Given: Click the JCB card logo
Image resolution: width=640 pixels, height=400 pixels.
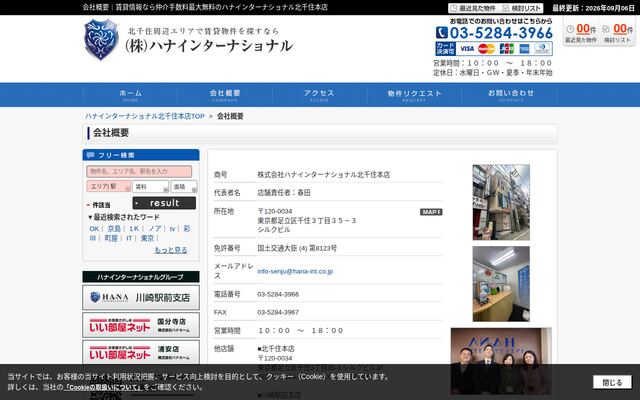Looking at the screenshot, I should coord(507,49).
